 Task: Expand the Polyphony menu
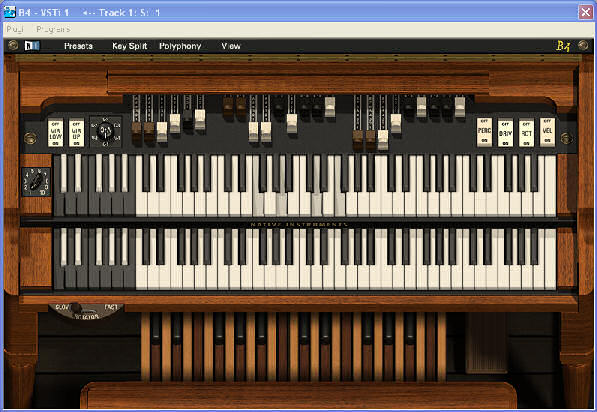tap(180, 46)
